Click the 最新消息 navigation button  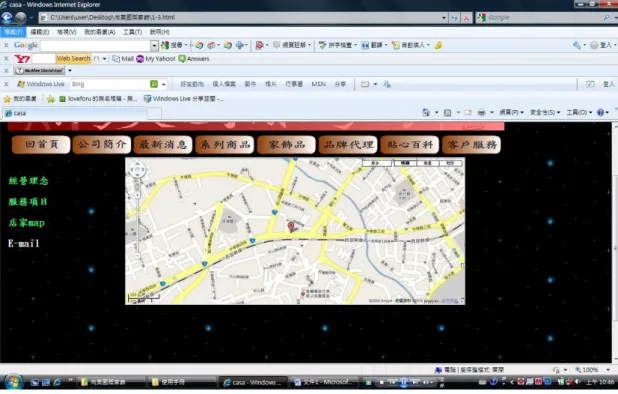tap(163, 145)
